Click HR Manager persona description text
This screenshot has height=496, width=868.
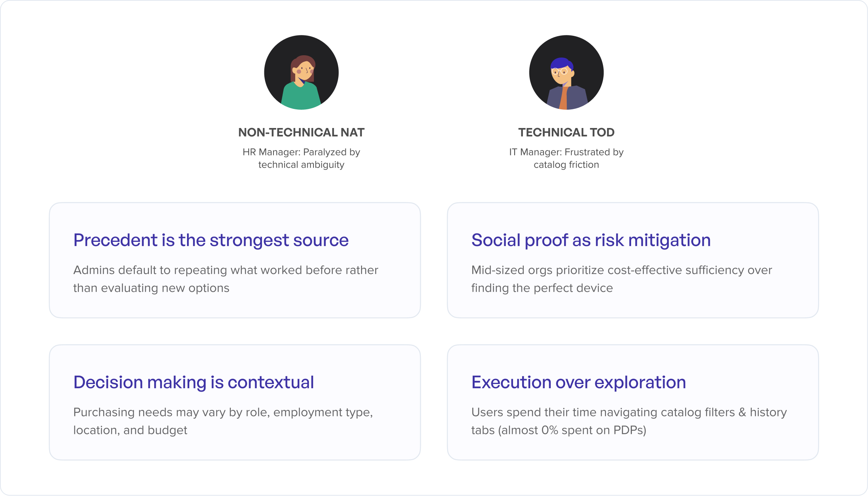(x=301, y=158)
